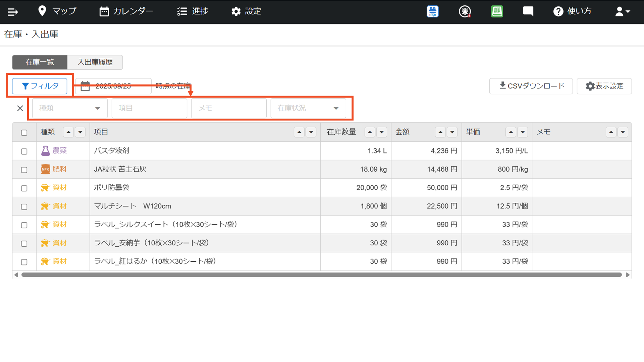Screen dimensions: 644x362
Task: Check the ラベル_紅はるか row checkbox
Action: click(24, 262)
